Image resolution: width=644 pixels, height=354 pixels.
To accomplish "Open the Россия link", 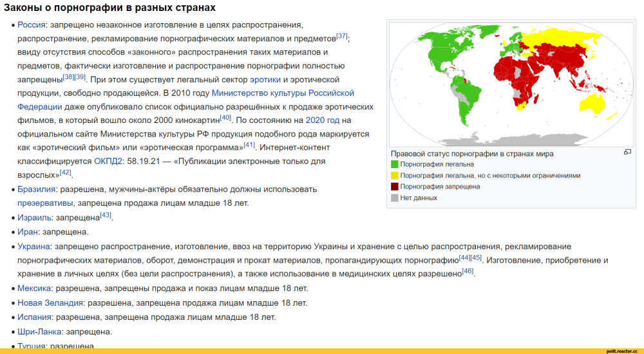I will point(31,25).
